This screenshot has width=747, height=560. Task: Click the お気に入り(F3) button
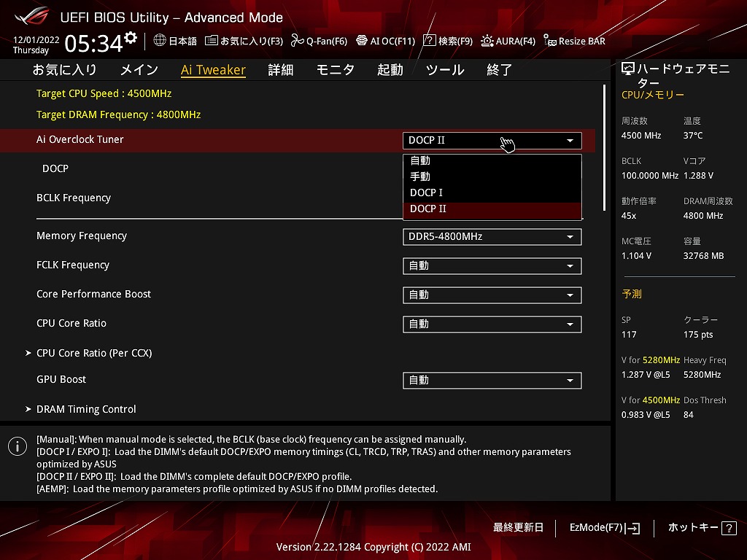pos(244,41)
